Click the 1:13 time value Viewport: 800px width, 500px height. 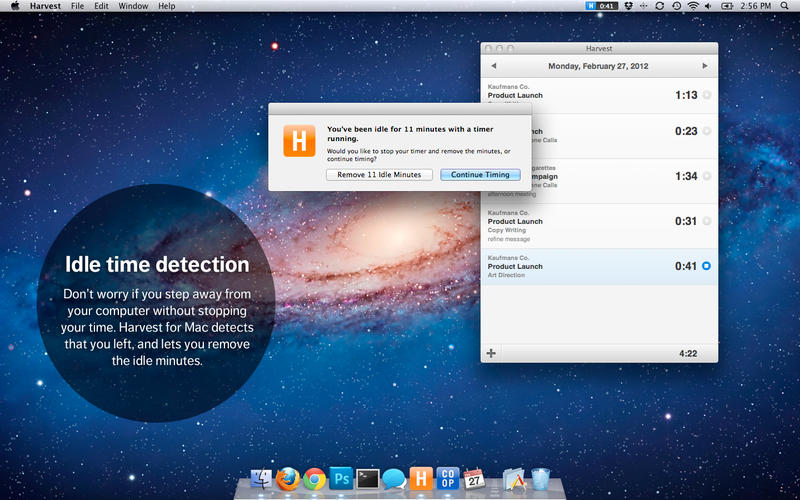point(686,95)
